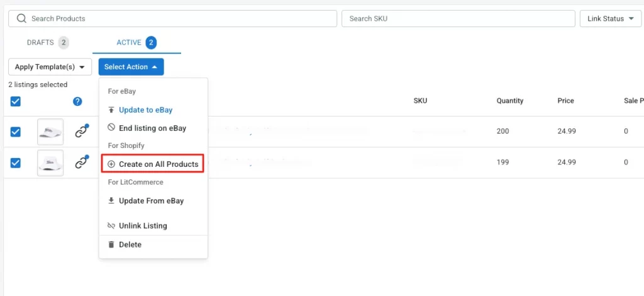Choose Update to eBay from the menu
Screen dimensions: 644x296
tap(153, 110)
